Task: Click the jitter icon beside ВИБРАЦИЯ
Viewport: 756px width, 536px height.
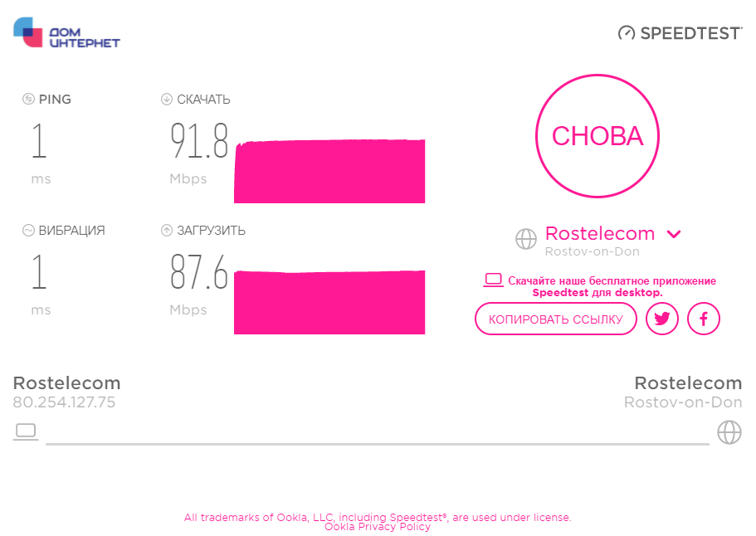Action: pos(28,231)
